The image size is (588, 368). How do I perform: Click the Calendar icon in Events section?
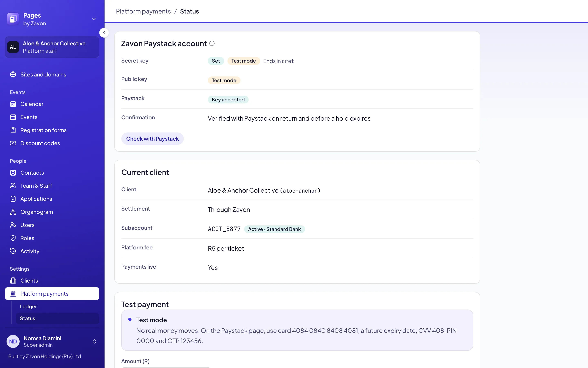[x=13, y=104]
